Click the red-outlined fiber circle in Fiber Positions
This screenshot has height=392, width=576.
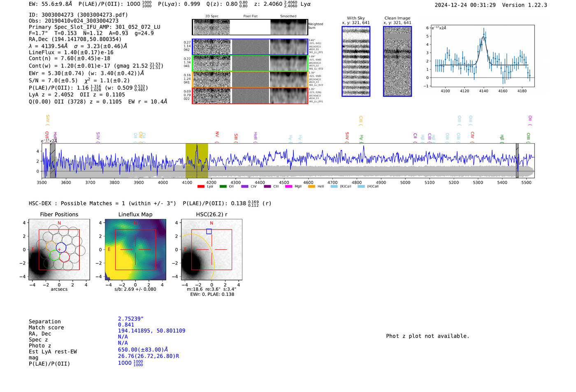tap(64, 257)
